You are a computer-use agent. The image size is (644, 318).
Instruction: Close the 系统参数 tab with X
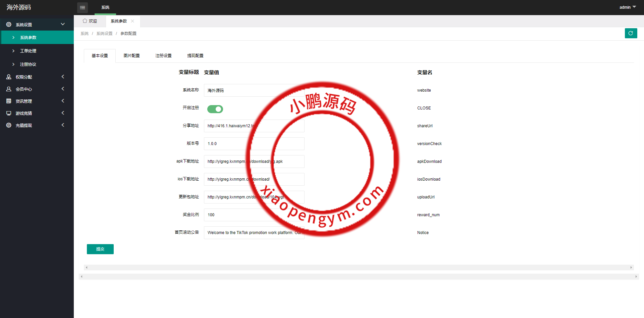click(132, 21)
